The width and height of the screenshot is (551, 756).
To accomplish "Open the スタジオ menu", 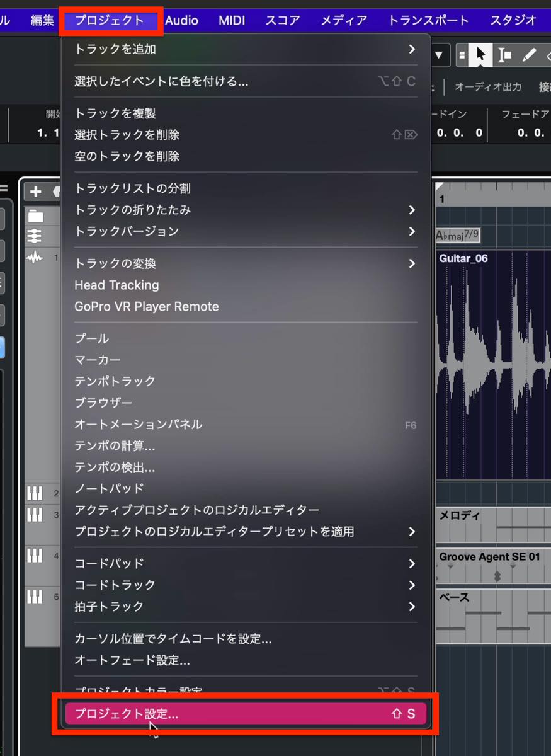I will pos(513,20).
